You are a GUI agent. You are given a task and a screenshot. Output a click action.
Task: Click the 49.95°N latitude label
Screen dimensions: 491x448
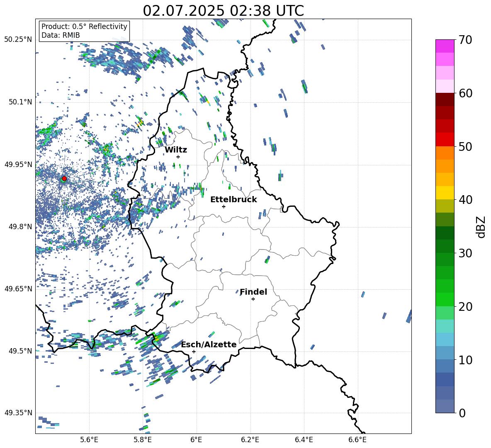click(18, 165)
